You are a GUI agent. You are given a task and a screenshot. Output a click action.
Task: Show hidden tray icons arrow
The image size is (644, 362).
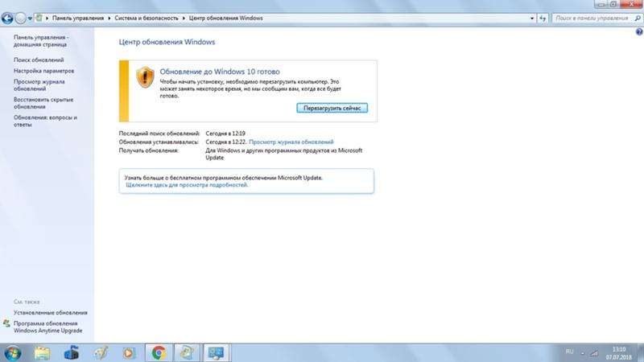pyautogui.click(x=582, y=353)
